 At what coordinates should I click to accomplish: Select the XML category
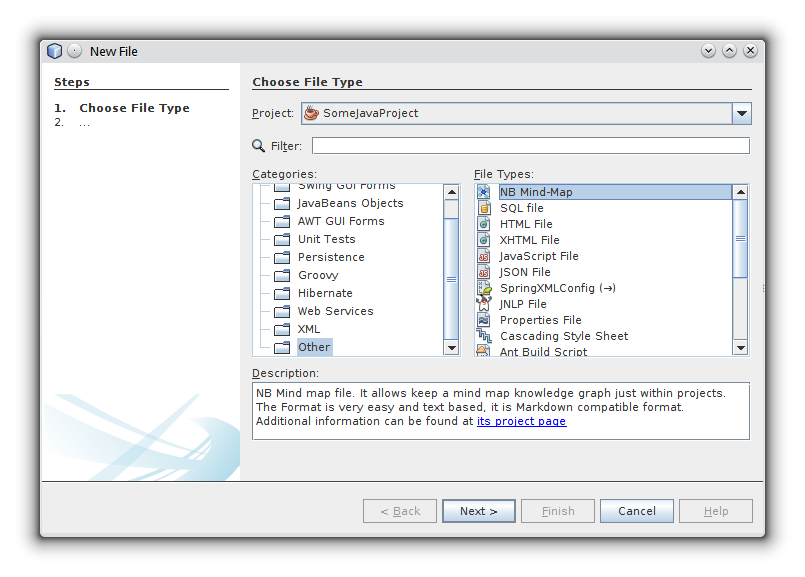point(309,329)
